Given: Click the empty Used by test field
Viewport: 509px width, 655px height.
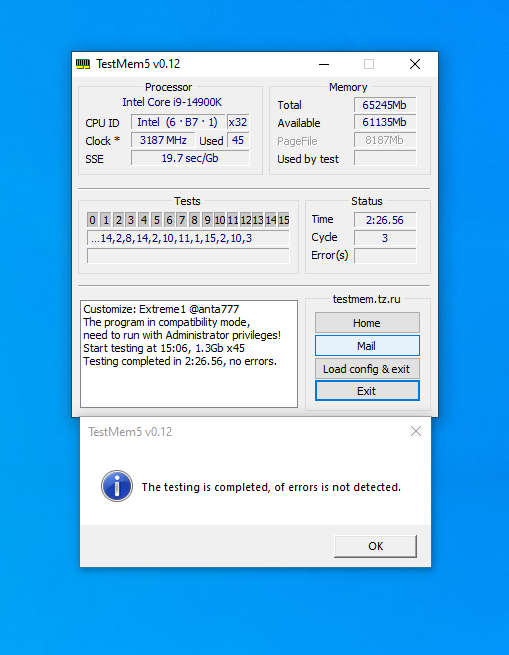Looking at the screenshot, I should click(x=385, y=158).
